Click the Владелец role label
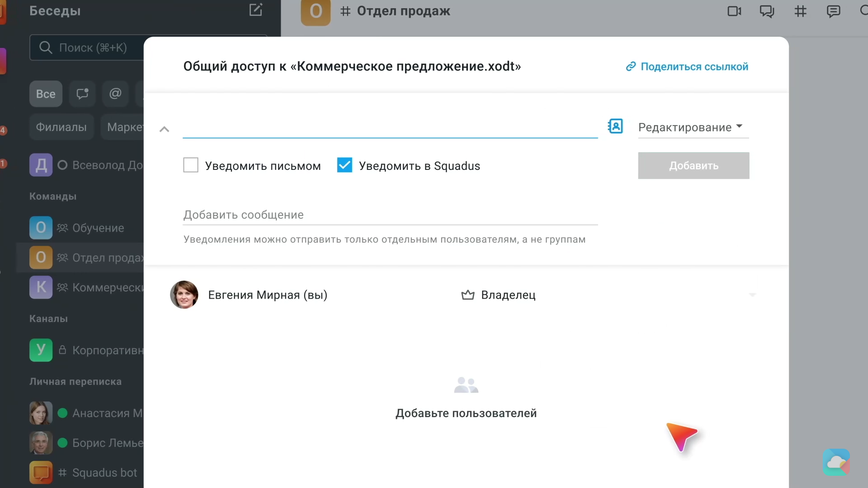868x488 pixels. coord(508,295)
